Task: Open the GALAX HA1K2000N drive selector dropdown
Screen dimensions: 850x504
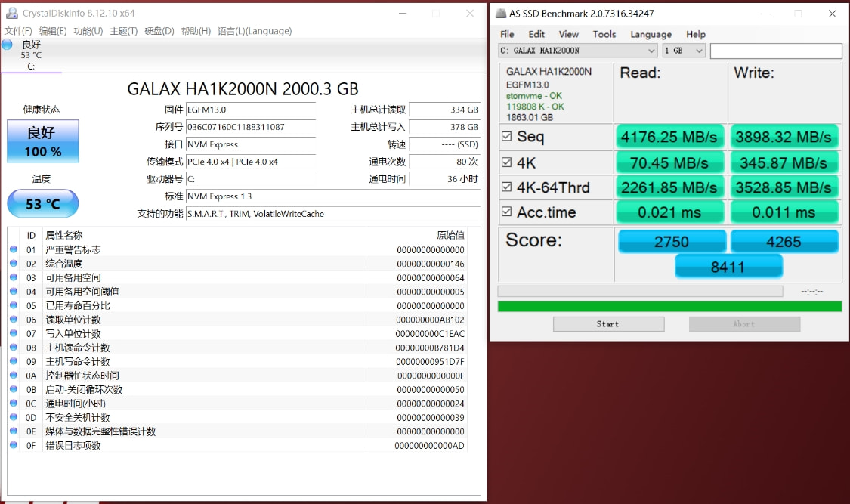Action: point(651,51)
